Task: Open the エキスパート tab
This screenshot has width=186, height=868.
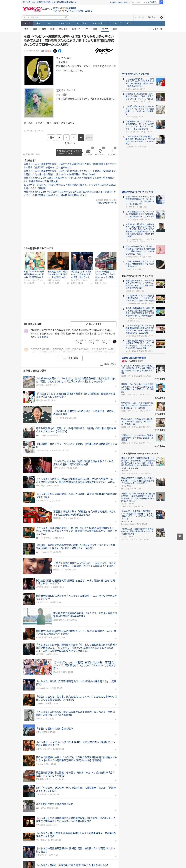Action: point(64,23)
